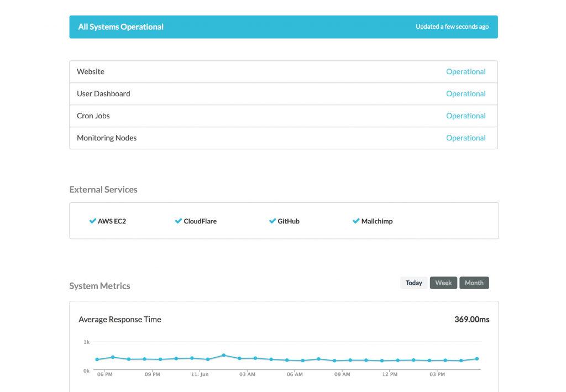Click the 11. Jun axis label
This screenshot has width=566, height=392.
(200, 374)
